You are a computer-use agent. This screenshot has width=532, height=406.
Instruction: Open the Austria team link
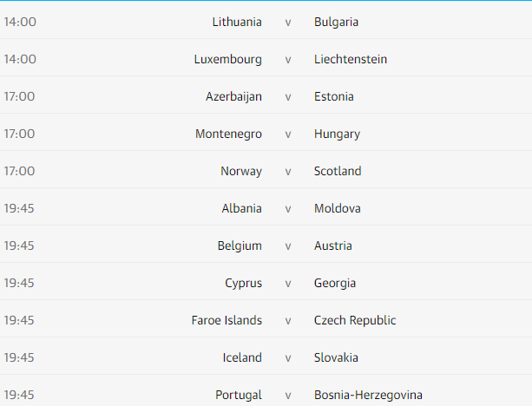[333, 246]
